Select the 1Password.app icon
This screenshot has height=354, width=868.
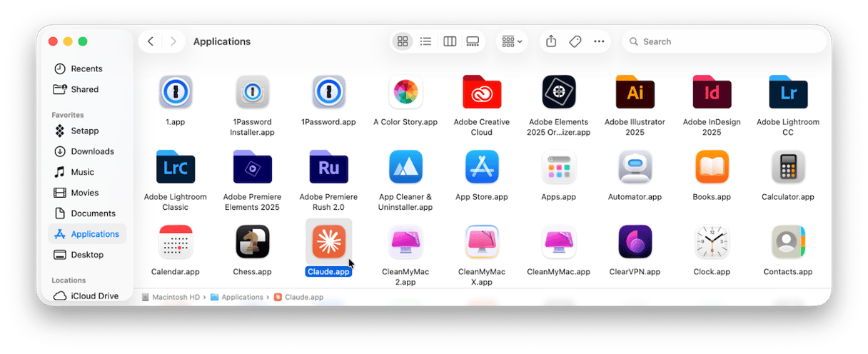coord(328,92)
